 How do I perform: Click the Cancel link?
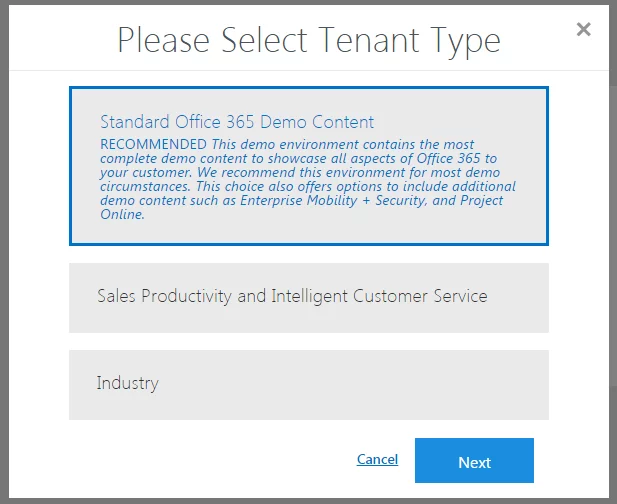[x=377, y=460]
